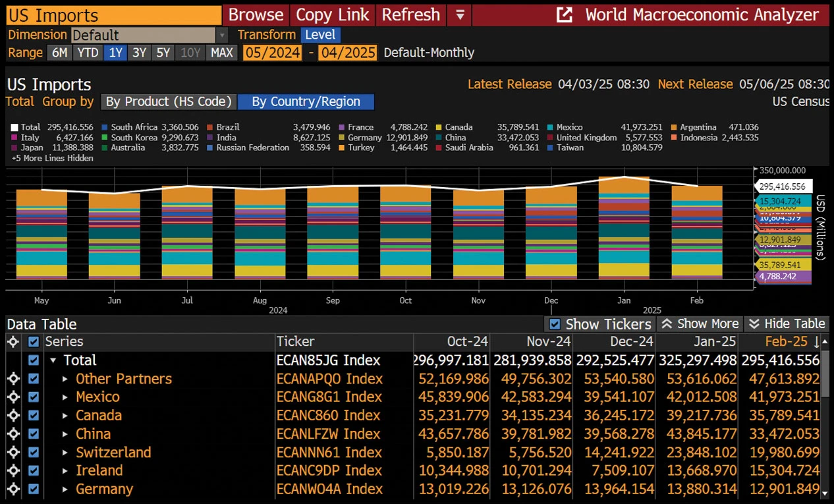The height and width of the screenshot is (504, 834).
Task: Open the toolbar dropdown arrow after Refresh
Action: (460, 14)
